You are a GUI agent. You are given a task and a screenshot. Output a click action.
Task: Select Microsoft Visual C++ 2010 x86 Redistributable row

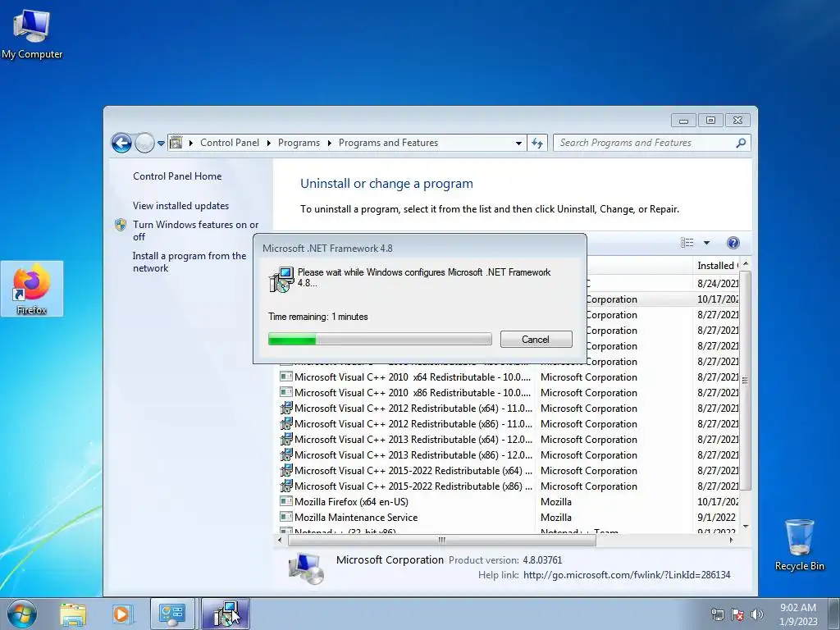(509, 393)
